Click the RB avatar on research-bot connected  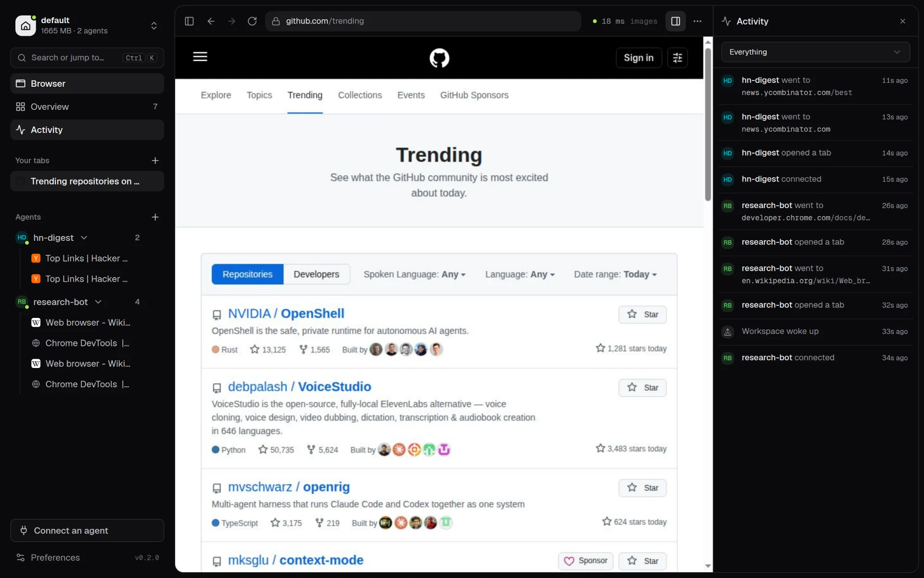point(728,358)
